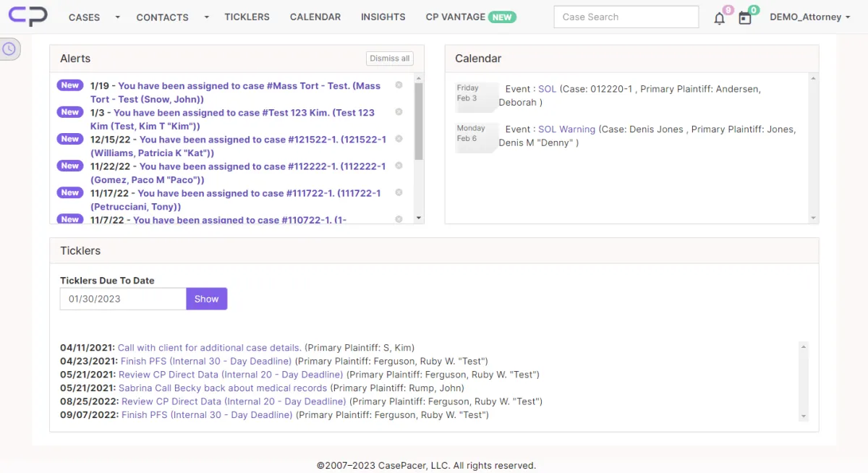868x473 pixels.
Task: Open the 04/23/2021 Finish PFS tickler
Action: point(206,361)
